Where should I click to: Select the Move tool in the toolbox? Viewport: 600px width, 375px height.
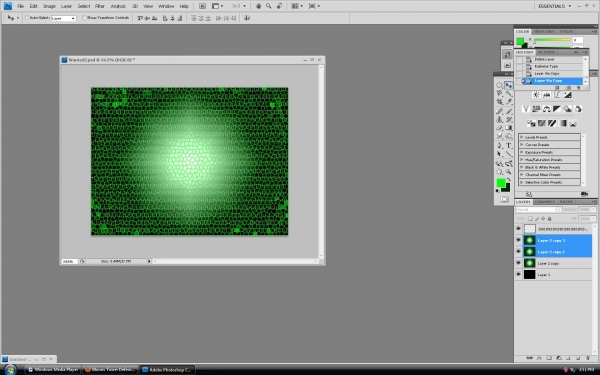(509, 85)
